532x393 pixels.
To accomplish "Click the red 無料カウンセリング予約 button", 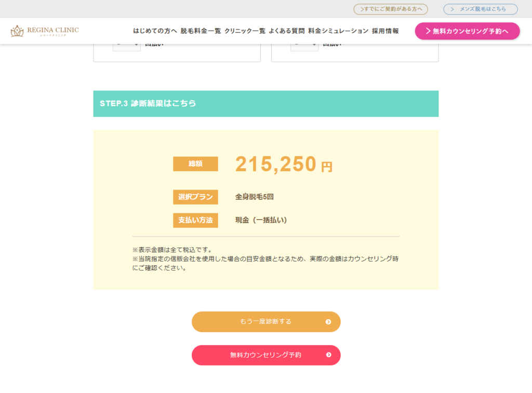I will pyautogui.click(x=266, y=355).
